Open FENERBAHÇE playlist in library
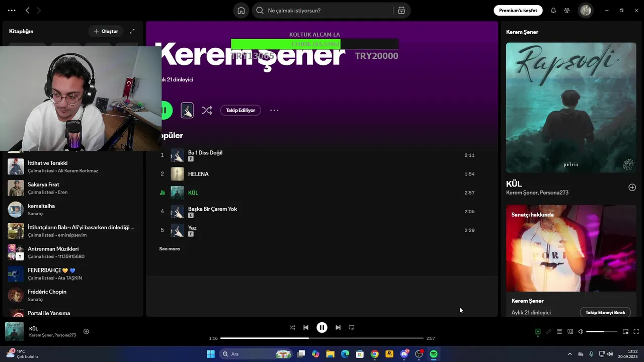The height and width of the screenshot is (362, 644). (x=73, y=274)
